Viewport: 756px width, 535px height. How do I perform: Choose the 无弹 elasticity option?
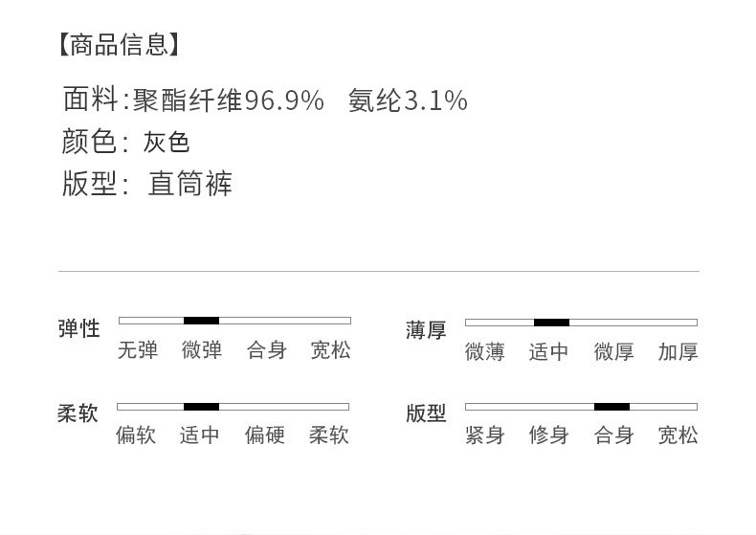[x=138, y=350]
